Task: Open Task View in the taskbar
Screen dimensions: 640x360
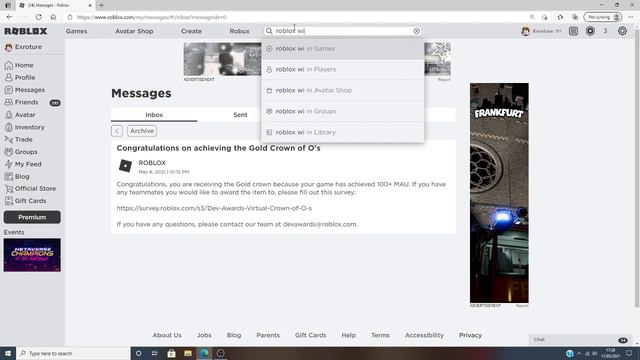Action: pos(155,353)
